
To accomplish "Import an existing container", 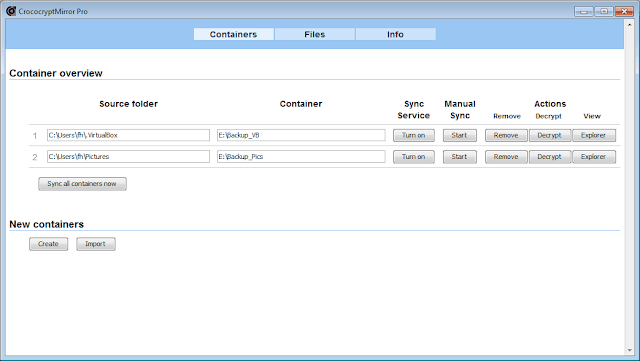I will pyautogui.click(x=96, y=244).
